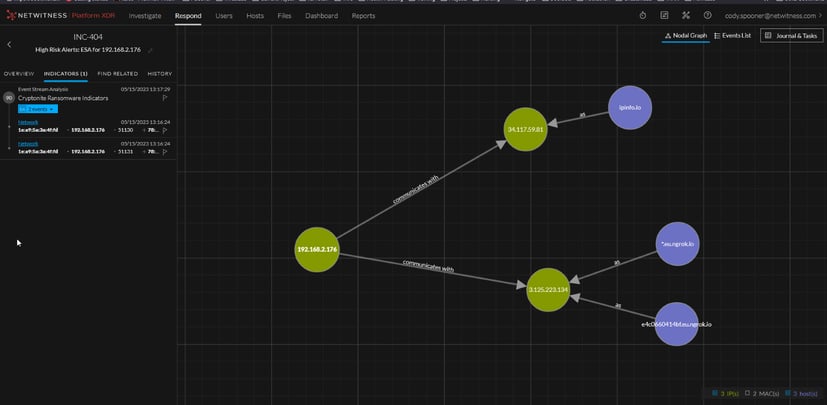Open Network link for event port 51131
827x405 pixels.
pos(28,144)
